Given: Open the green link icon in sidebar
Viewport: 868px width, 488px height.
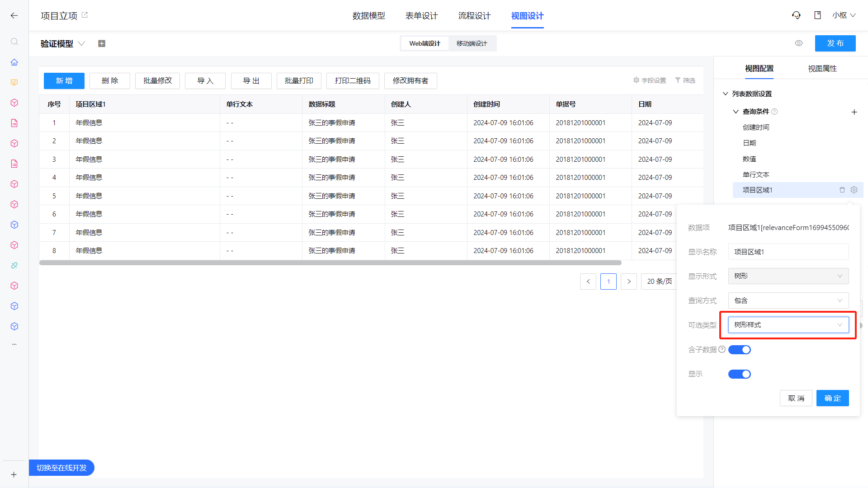Looking at the screenshot, I should (14, 265).
